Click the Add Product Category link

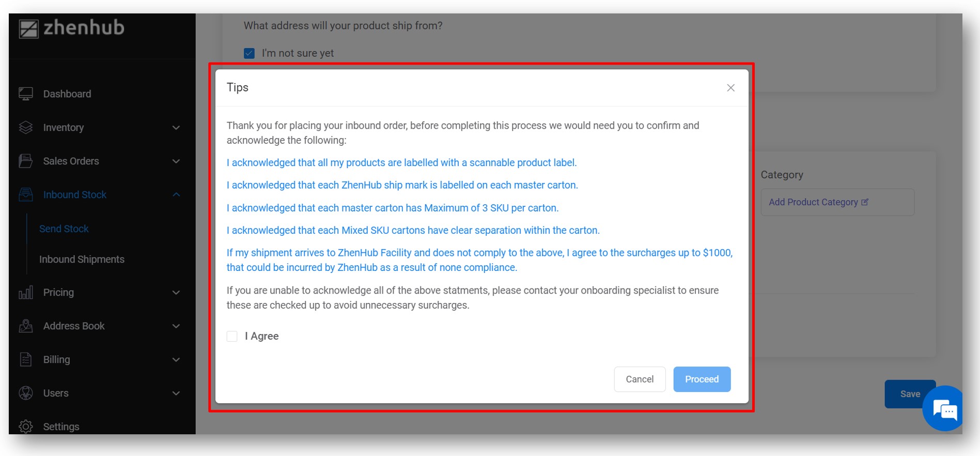click(x=818, y=202)
